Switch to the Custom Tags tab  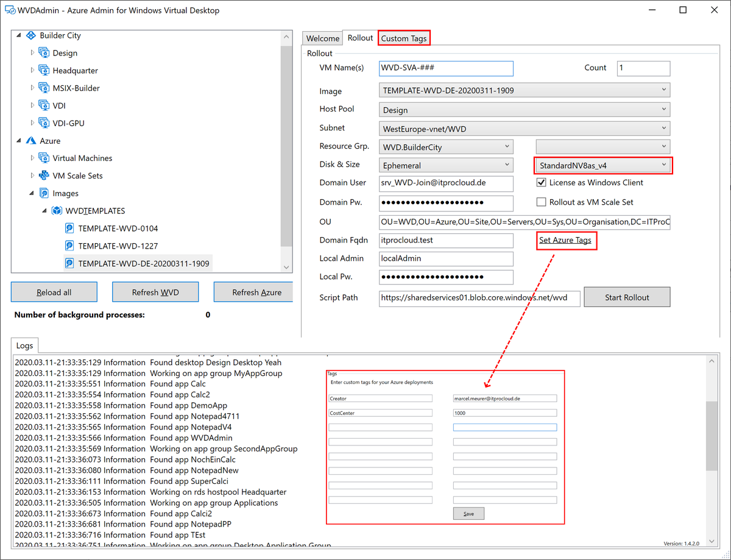404,38
